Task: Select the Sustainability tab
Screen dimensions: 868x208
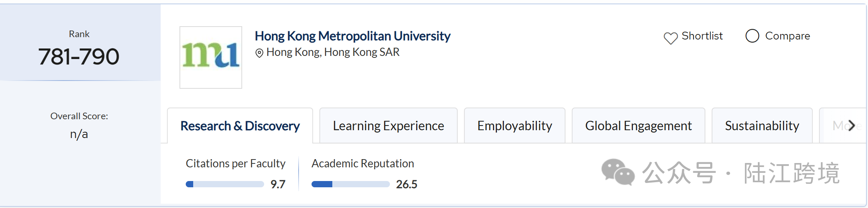Action: click(x=762, y=126)
